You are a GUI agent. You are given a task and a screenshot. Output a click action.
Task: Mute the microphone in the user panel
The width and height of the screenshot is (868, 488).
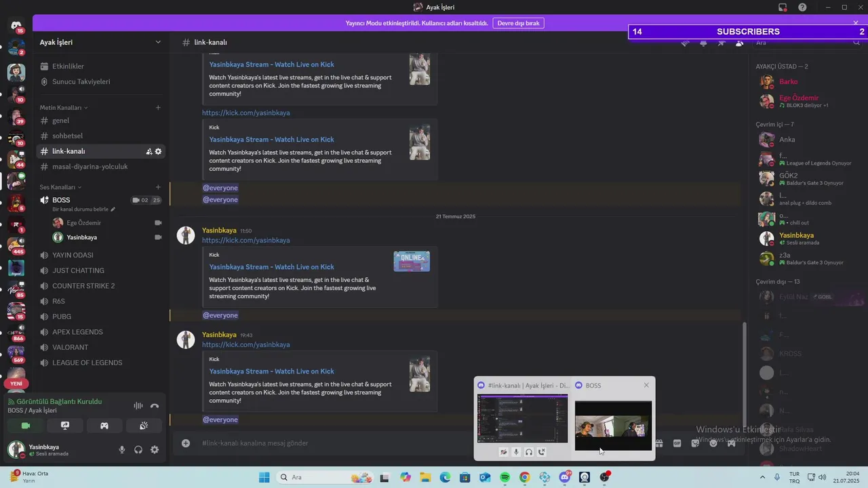pos(122,449)
